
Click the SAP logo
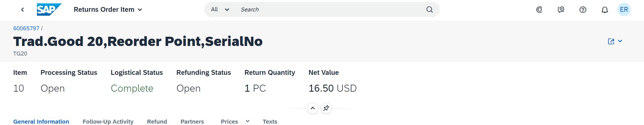(49, 10)
